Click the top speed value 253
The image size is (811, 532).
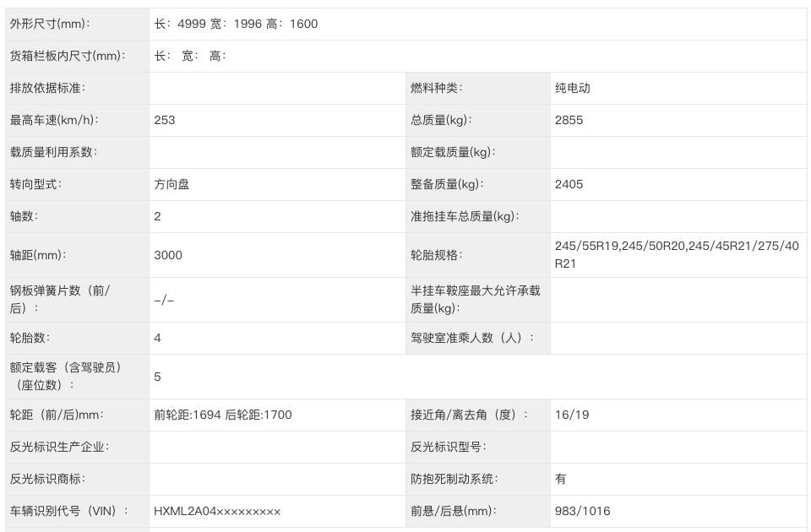165,120
